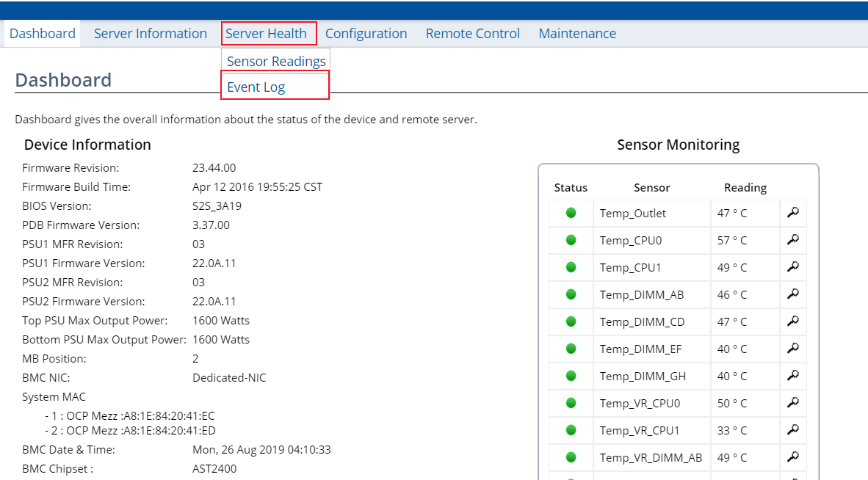Image resolution: width=868 pixels, height=480 pixels.
Task: Click the green status LED for Temp_Outlet
Action: point(571,213)
